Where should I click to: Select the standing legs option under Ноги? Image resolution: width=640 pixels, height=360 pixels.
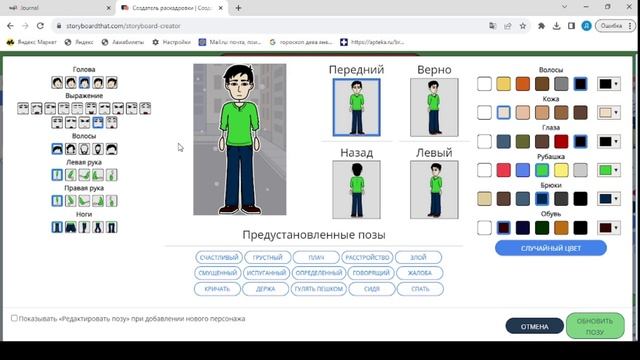[x=57, y=227]
